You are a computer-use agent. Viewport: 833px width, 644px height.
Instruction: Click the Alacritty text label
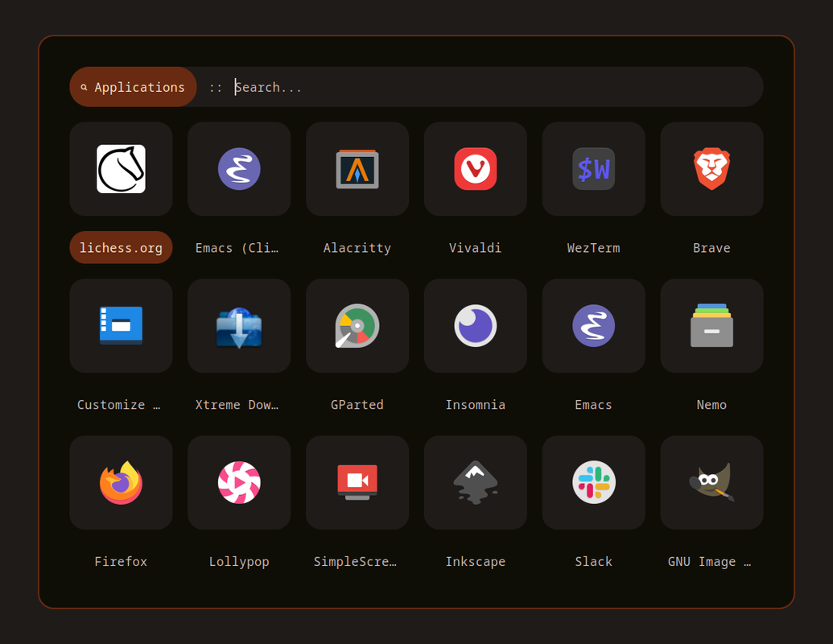(x=357, y=248)
